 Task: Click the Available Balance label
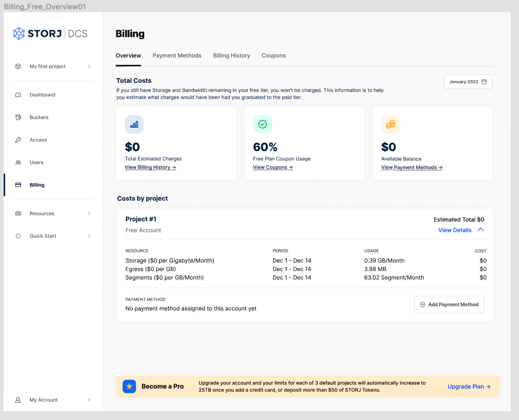[x=401, y=159]
